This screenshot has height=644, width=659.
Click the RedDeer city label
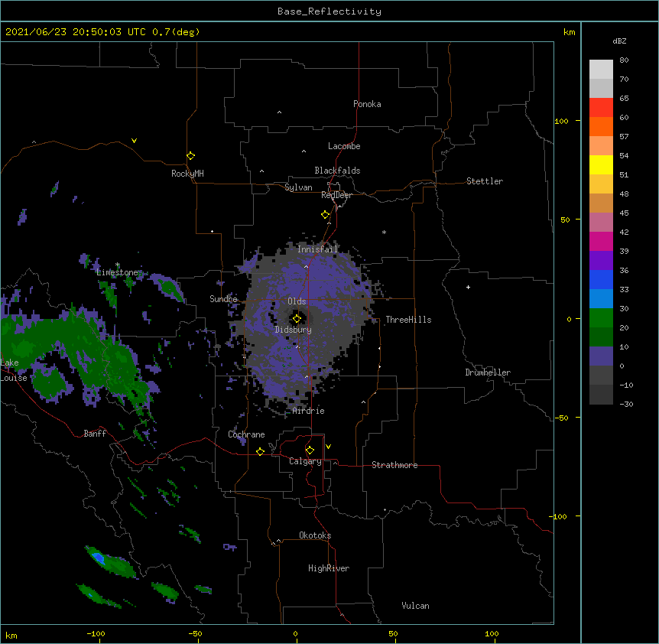pyautogui.click(x=336, y=195)
